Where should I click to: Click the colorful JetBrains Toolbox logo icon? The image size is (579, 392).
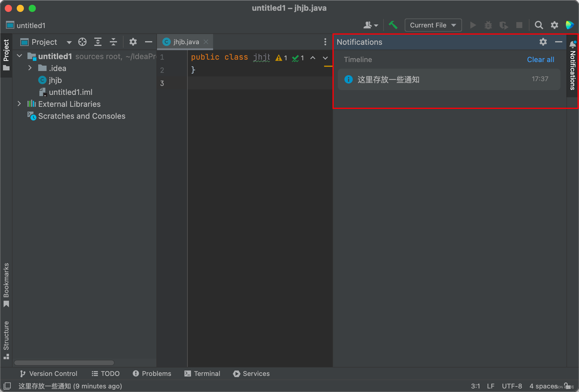(570, 25)
